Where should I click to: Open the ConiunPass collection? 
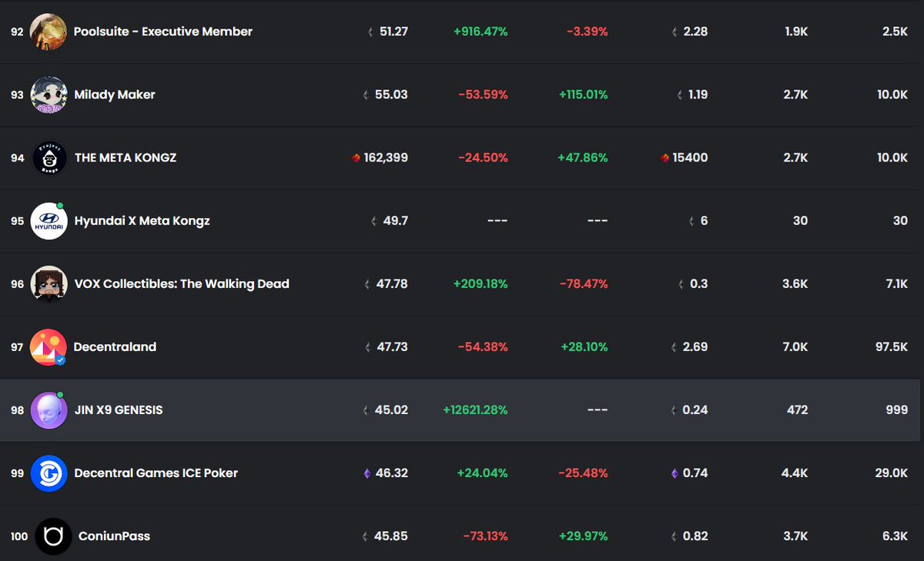tap(115, 536)
